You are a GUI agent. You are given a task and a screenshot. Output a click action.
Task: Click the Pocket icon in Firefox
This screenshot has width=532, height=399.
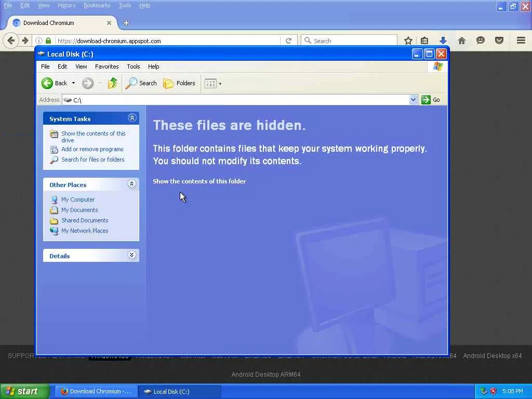(499, 41)
